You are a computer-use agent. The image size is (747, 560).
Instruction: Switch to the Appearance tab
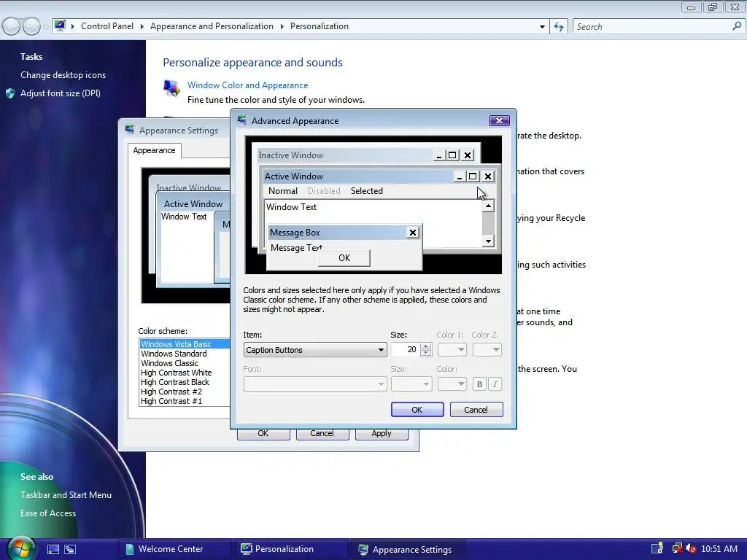coord(155,150)
